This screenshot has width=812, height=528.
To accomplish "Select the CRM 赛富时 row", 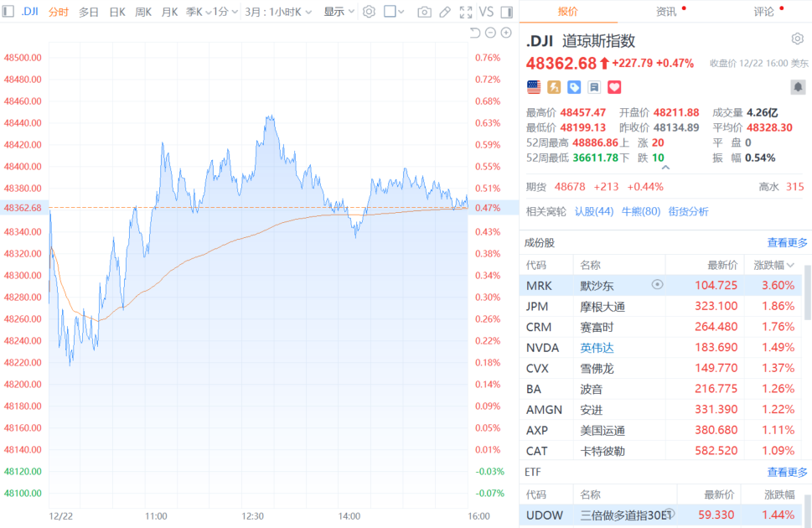I will 660,327.
